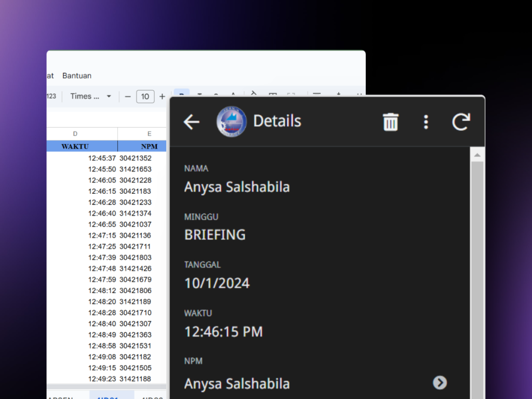This screenshot has height=399, width=532.
Task: Open the three-dot more options menu
Action: coord(426,122)
